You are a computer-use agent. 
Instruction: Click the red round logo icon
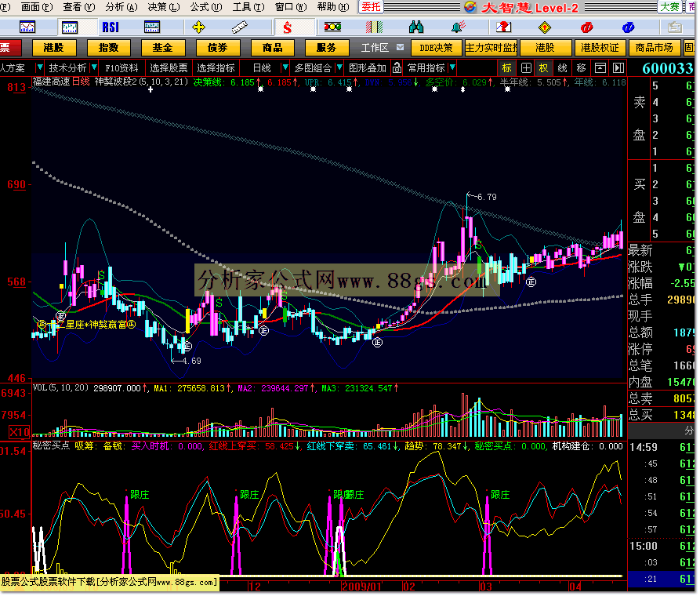(586, 27)
